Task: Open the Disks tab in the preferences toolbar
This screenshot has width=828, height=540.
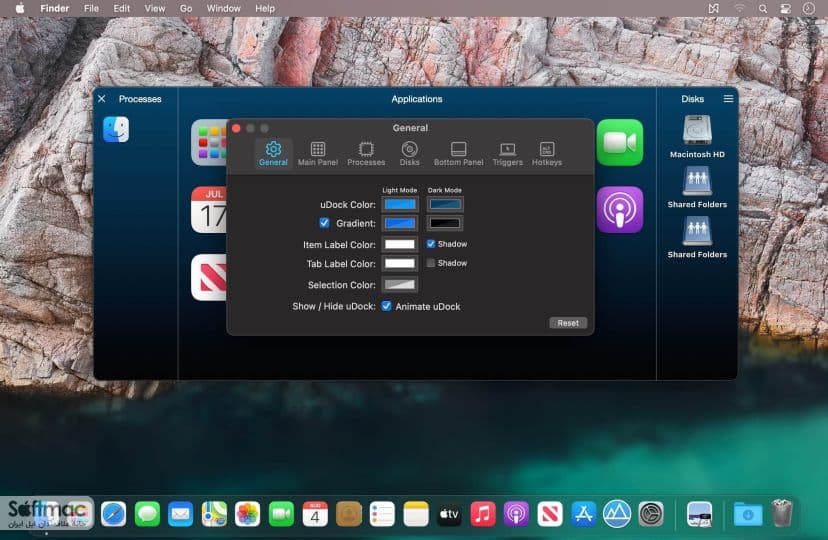Action: pyautogui.click(x=409, y=154)
